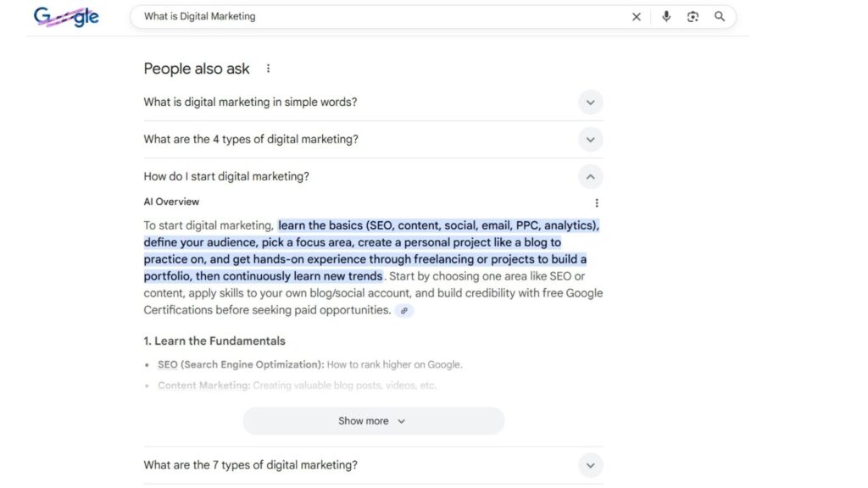Expand 'What are the 4 types of digital marketing?'

(x=590, y=139)
